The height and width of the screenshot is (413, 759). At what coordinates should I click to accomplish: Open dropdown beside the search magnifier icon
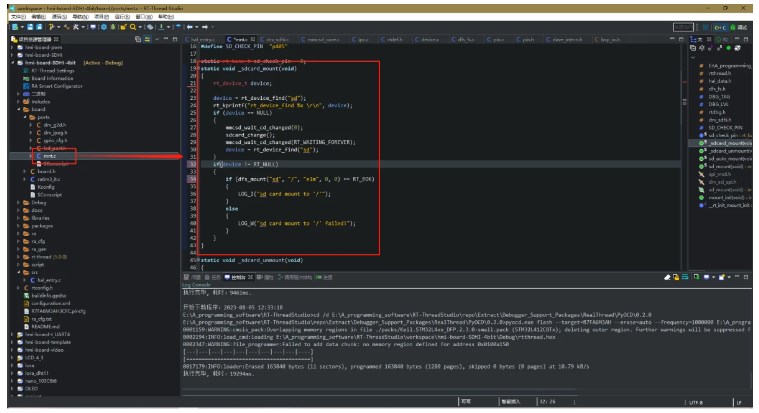(140, 27)
